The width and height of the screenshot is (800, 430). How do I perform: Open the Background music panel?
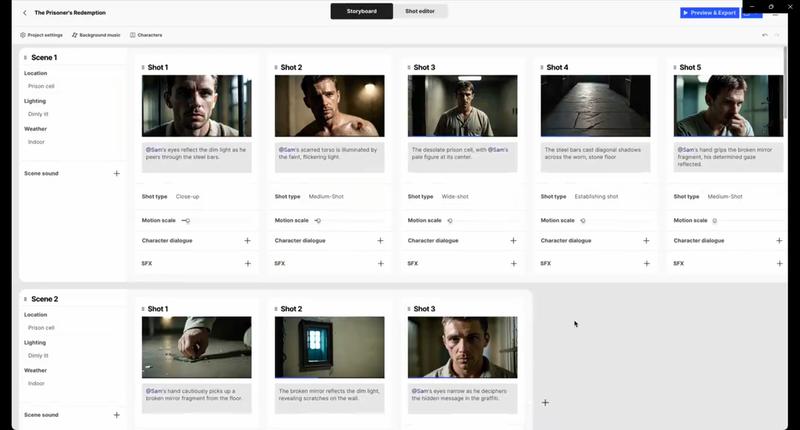tap(96, 35)
